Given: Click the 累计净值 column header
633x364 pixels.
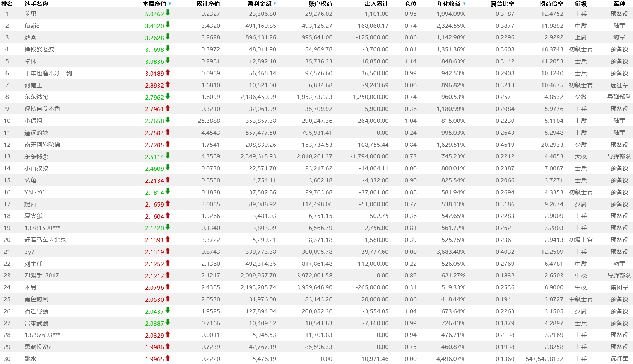Looking at the screenshot, I should tap(208, 4).
